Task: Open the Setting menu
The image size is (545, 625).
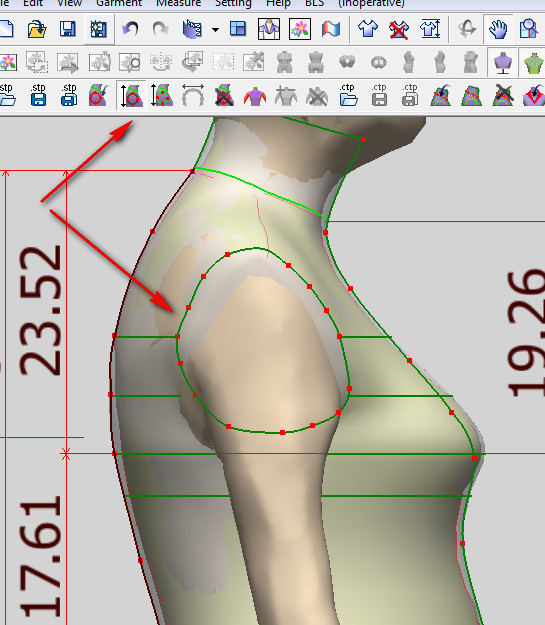Action: coord(233,4)
